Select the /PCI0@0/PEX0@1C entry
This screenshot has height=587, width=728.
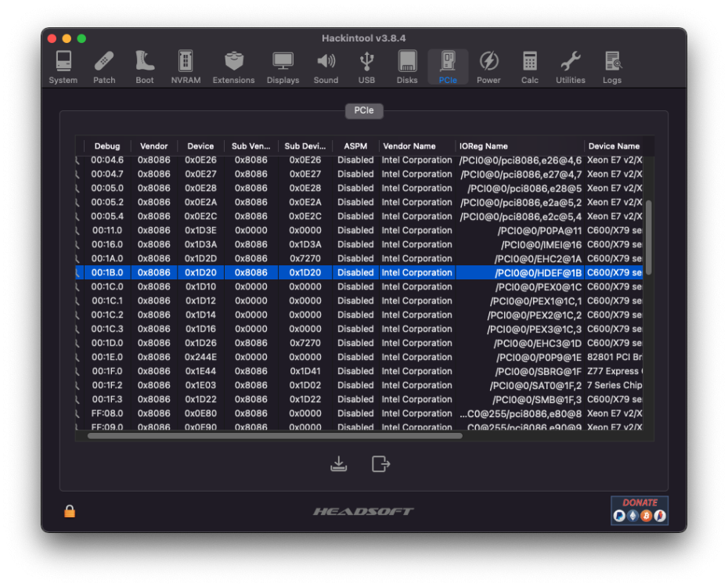click(x=538, y=286)
